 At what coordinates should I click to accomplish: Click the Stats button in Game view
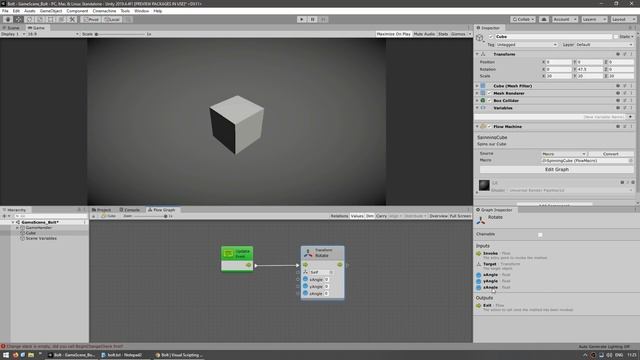(443, 34)
